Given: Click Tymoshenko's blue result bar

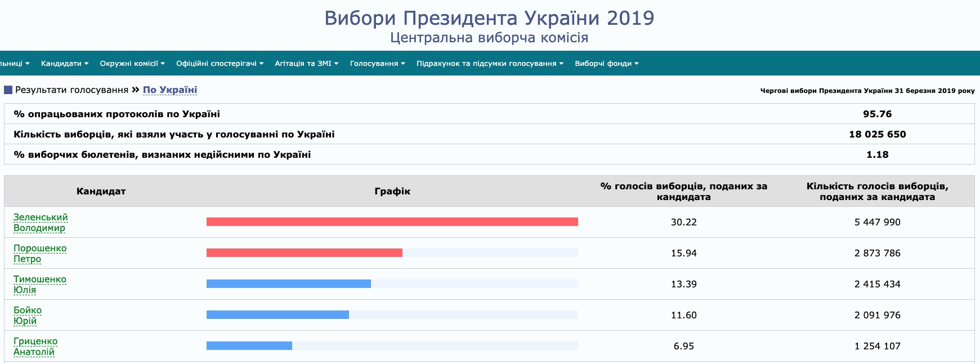Looking at the screenshot, I should pos(289,284).
